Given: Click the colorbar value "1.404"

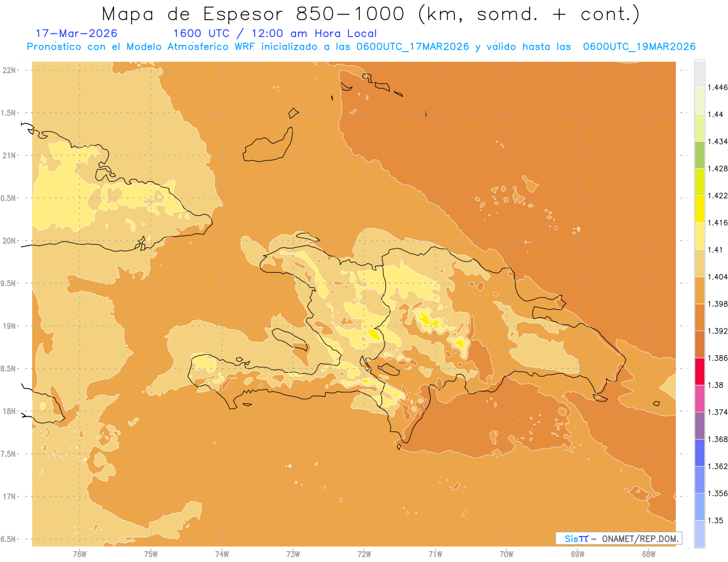Looking at the screenshot, I should click(718, 276).
